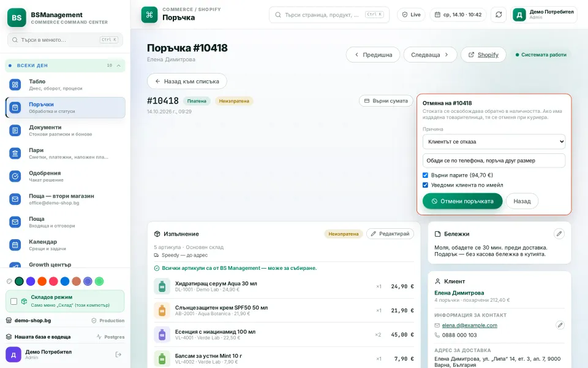Open the Причина dropdown for cancellation
Viewport: 588px width, 368px height.
pyautogui.click(x=494, y=142)
